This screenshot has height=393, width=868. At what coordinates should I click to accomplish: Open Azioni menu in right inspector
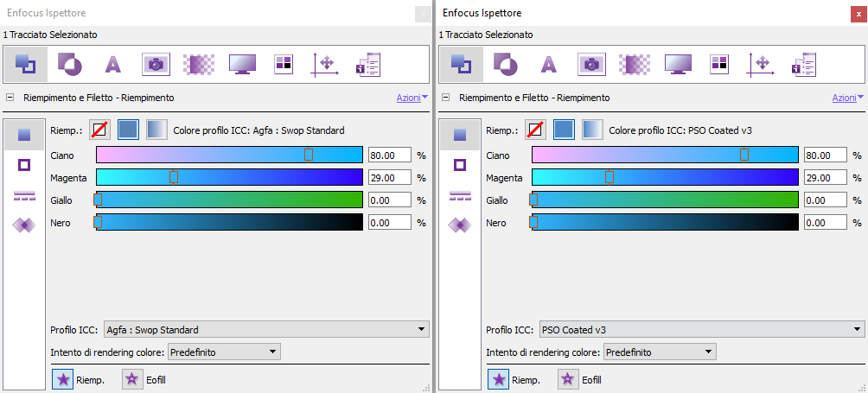848,98
